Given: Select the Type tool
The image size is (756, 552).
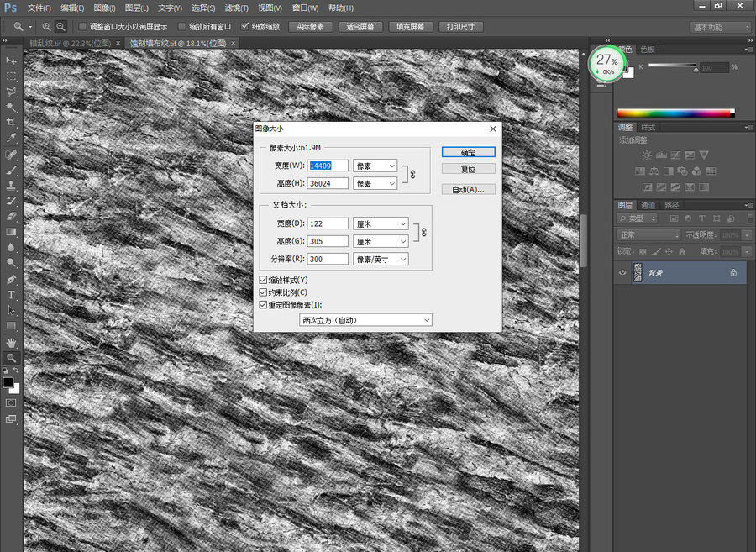Looking at the screenshot, I should [11, 295].
